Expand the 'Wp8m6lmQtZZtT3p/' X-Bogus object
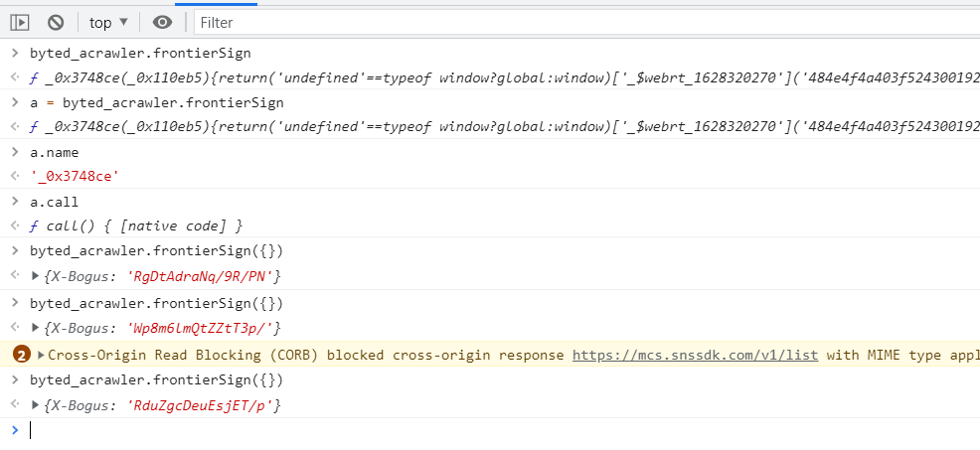The width and height of the screenshot is (980, 450). (x=36, y=328)
